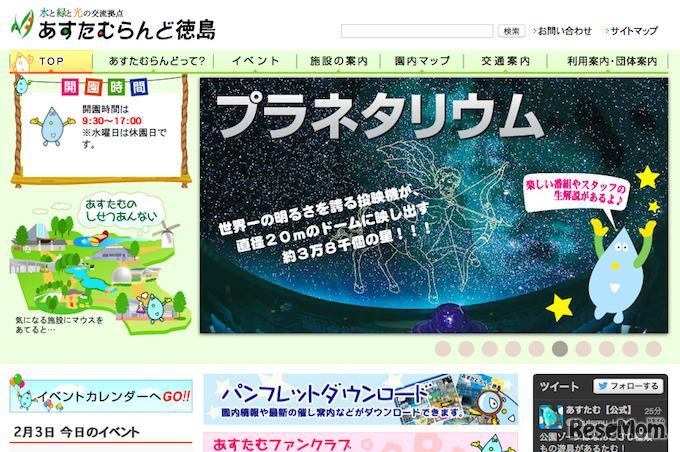Open the 施設の案内 navigation tab
The height and width of the screenshot is (452, 680).
339,61
